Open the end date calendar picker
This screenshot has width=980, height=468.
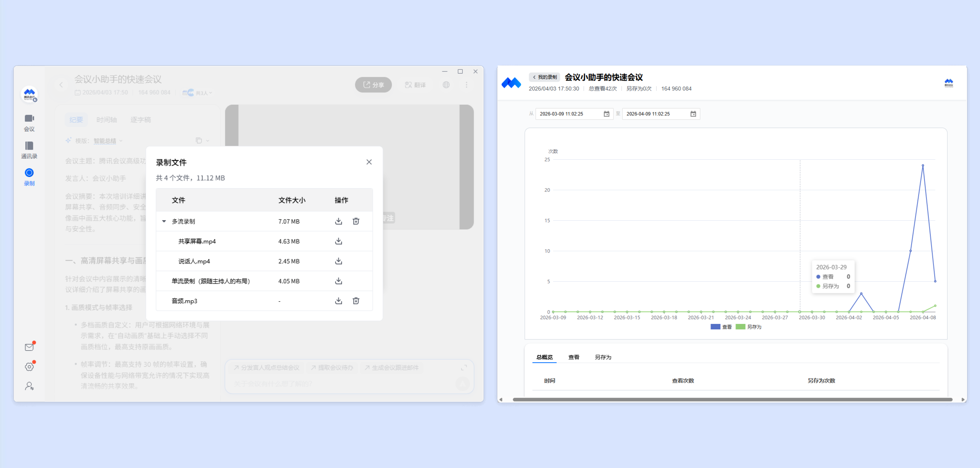(x=693, y=114)
